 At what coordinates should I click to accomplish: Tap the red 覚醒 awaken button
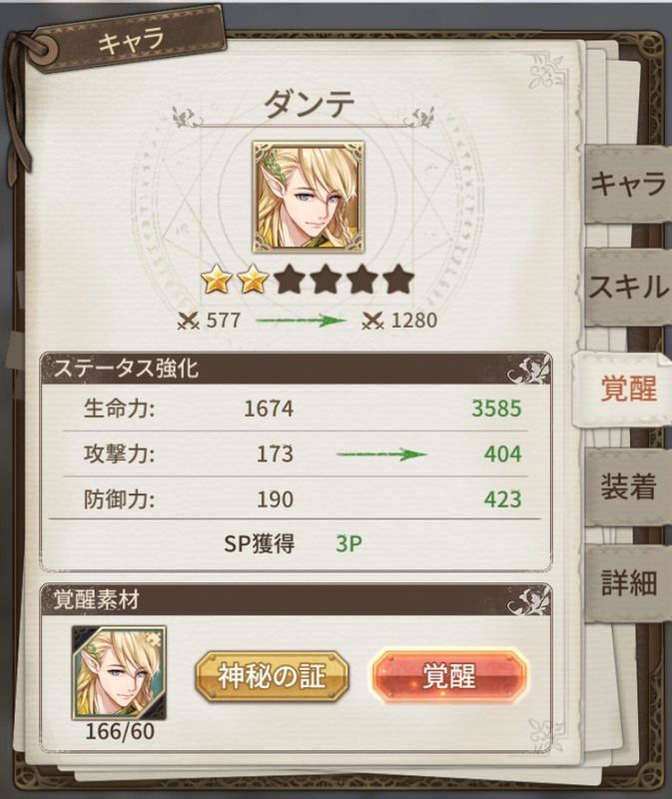tap(449, 676)
